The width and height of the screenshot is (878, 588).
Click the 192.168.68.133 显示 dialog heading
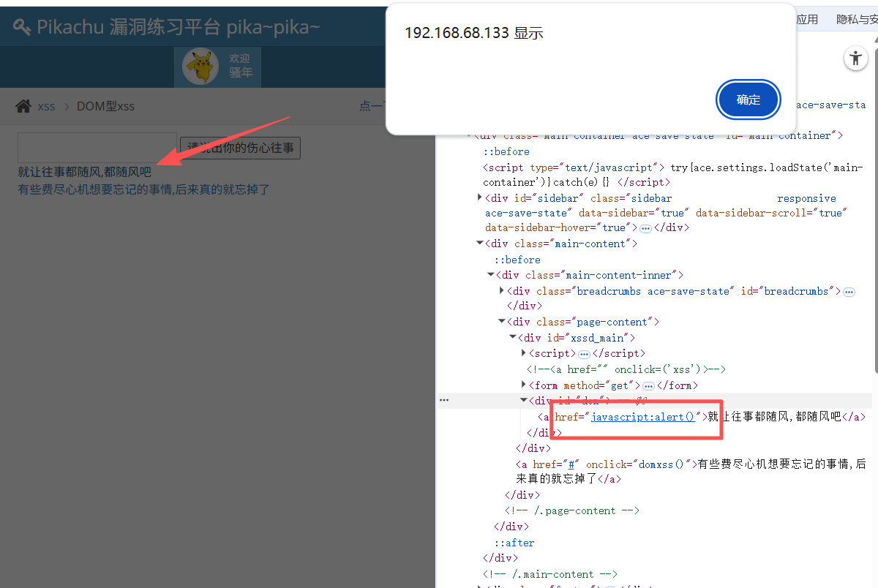click(x=474, y=33)
